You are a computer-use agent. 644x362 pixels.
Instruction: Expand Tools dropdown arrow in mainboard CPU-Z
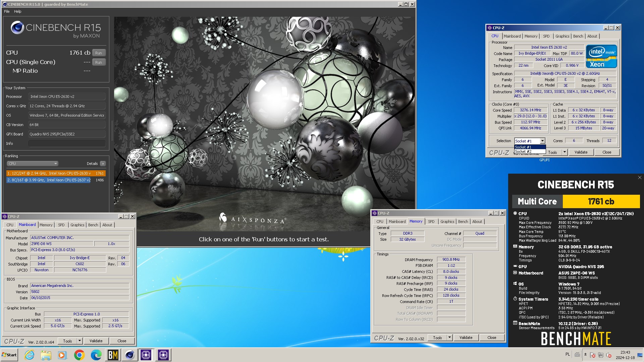(79, 341)
